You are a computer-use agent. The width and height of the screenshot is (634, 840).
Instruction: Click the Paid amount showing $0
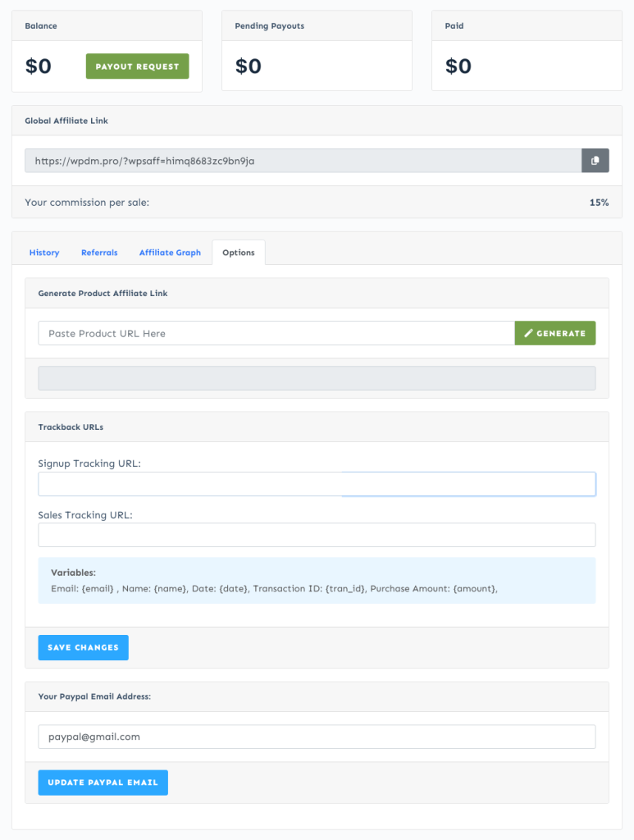pyautogui.click(x=458, y=66)
